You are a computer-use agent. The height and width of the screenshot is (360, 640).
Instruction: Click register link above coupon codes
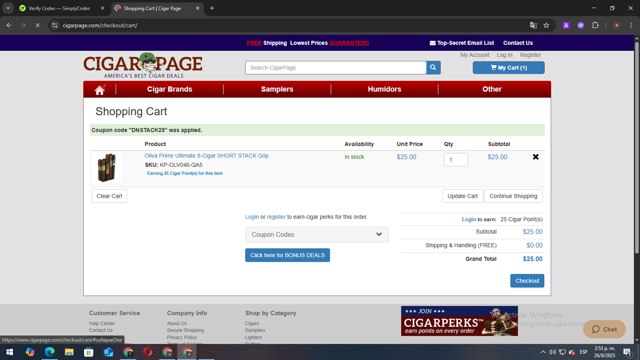tap(276, 217)
